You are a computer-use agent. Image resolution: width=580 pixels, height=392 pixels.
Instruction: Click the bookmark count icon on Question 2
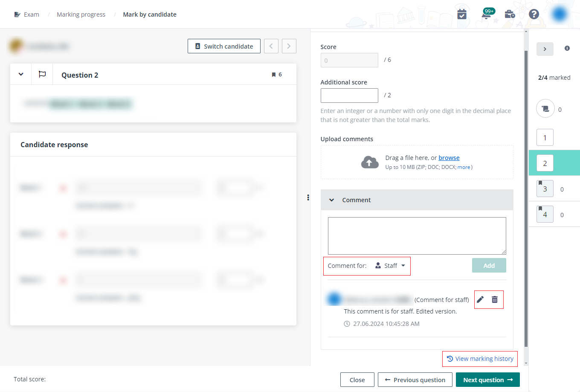pos(276,74)
